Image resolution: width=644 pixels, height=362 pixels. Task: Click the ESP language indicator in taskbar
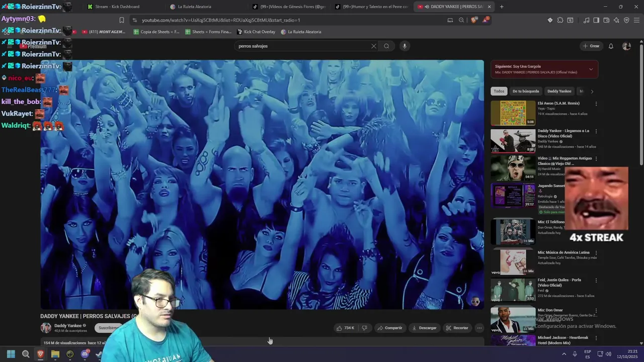[588, 354]
